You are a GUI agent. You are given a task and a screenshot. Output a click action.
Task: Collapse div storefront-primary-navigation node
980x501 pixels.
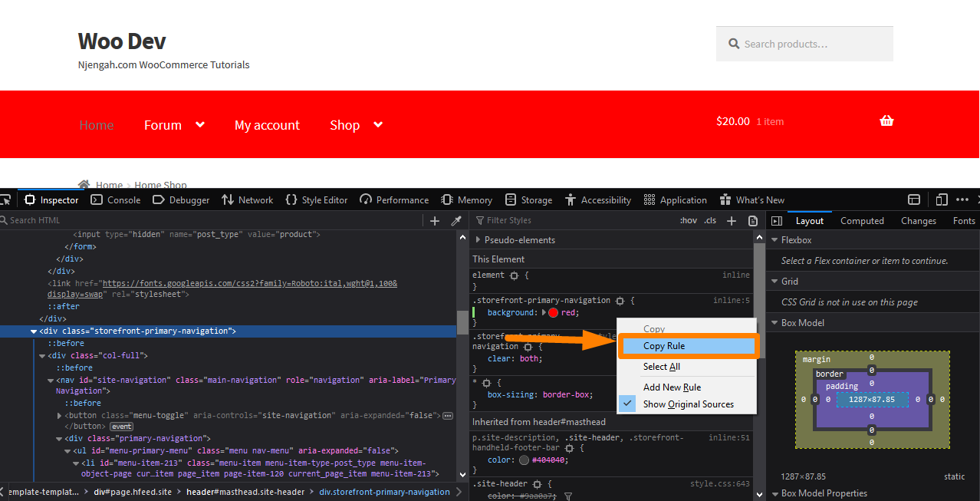[34, 331]
